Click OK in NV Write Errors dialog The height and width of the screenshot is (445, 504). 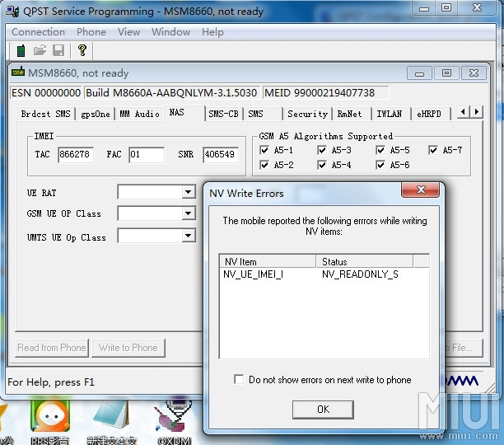point(323,410)
